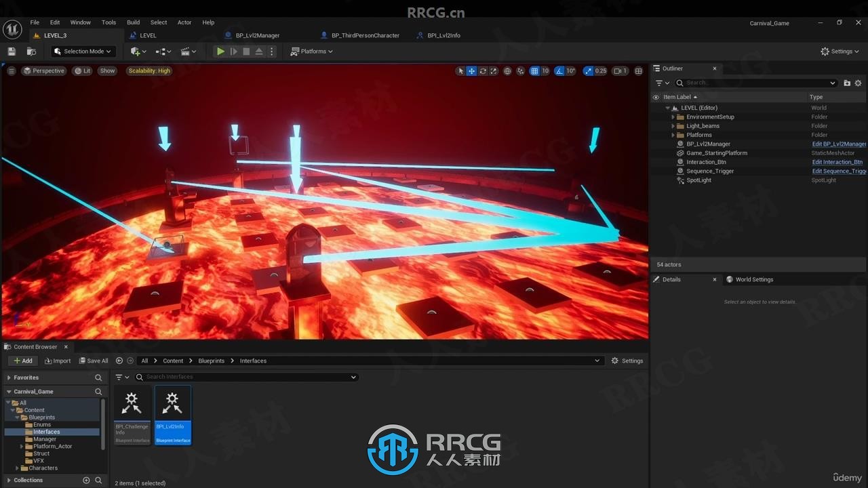This screenshot has width=868, height=488.
Task: Click the Eject button in play controls
Action: (259, 52)
